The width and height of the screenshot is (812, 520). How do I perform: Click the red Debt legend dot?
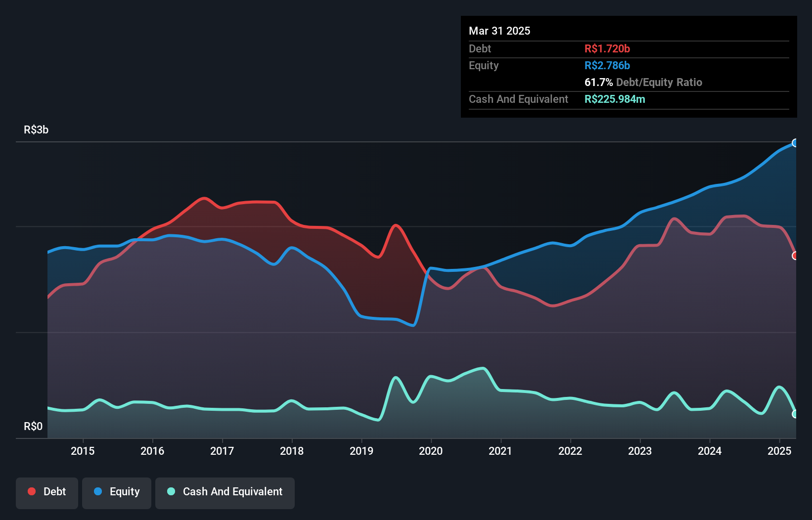point(32,491)
